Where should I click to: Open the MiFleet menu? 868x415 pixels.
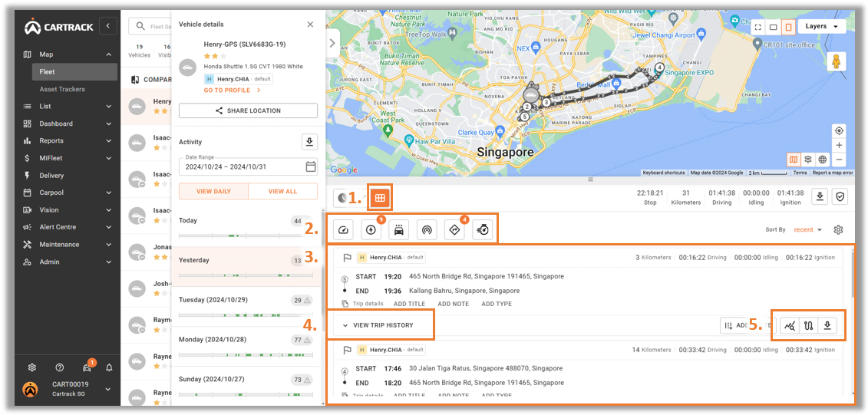(67, 158)
